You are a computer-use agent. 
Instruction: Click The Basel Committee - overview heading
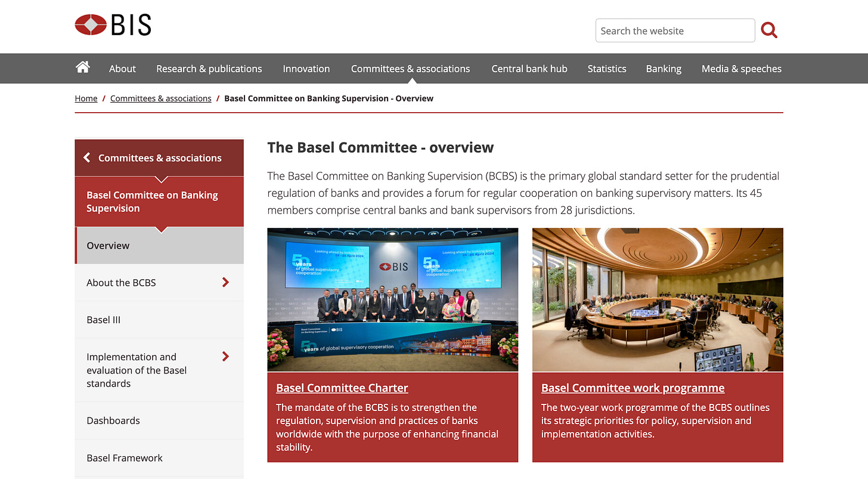[x=380, y=147]
